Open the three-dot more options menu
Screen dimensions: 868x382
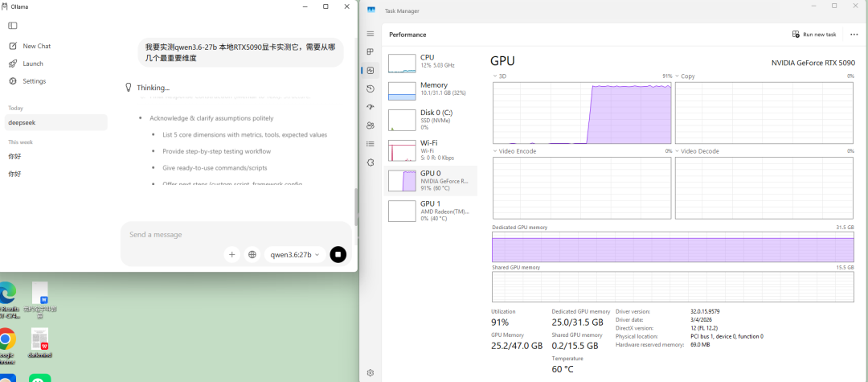click(x=854, y=35)
